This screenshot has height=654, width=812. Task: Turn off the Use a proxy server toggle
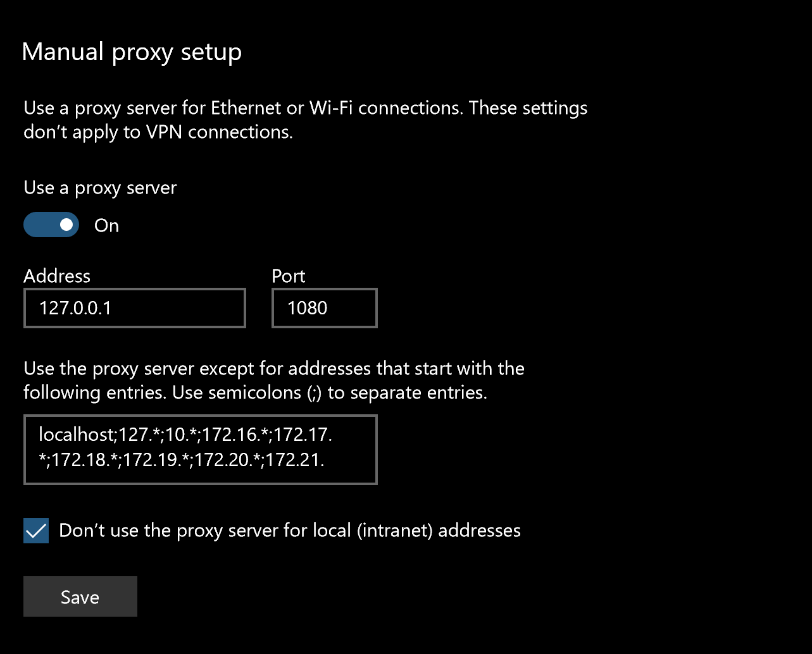tap(51, 225)
